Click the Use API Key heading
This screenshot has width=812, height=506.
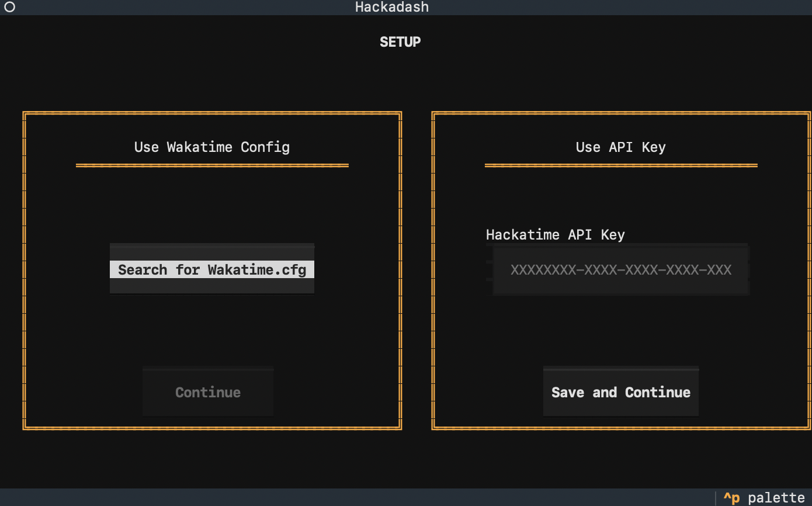coord(621,147)
